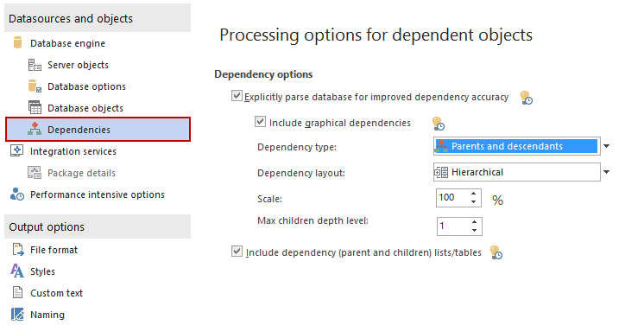Open the Database objects section
Screen dimensions: 644x325
85,108
